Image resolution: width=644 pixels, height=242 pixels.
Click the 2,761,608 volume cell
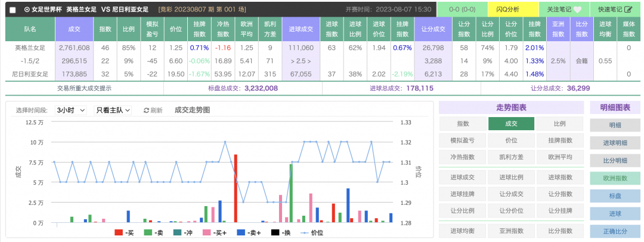75,48
